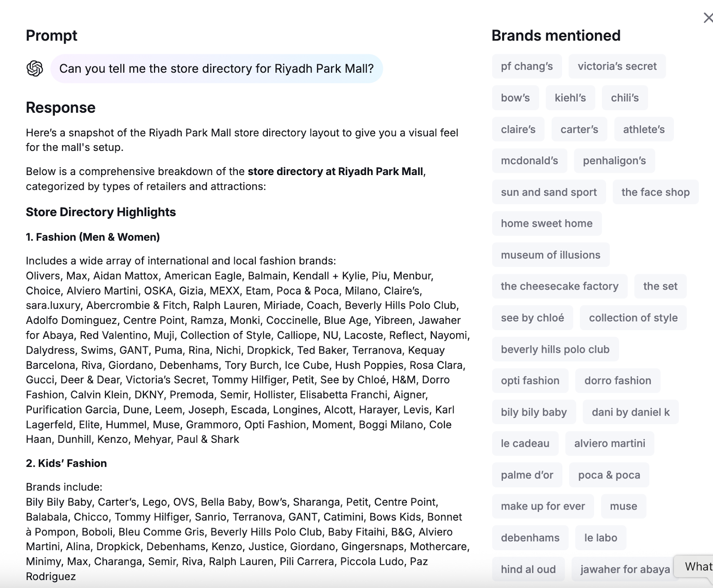Click the "kiehl's" brand chip

click(570, 98)
